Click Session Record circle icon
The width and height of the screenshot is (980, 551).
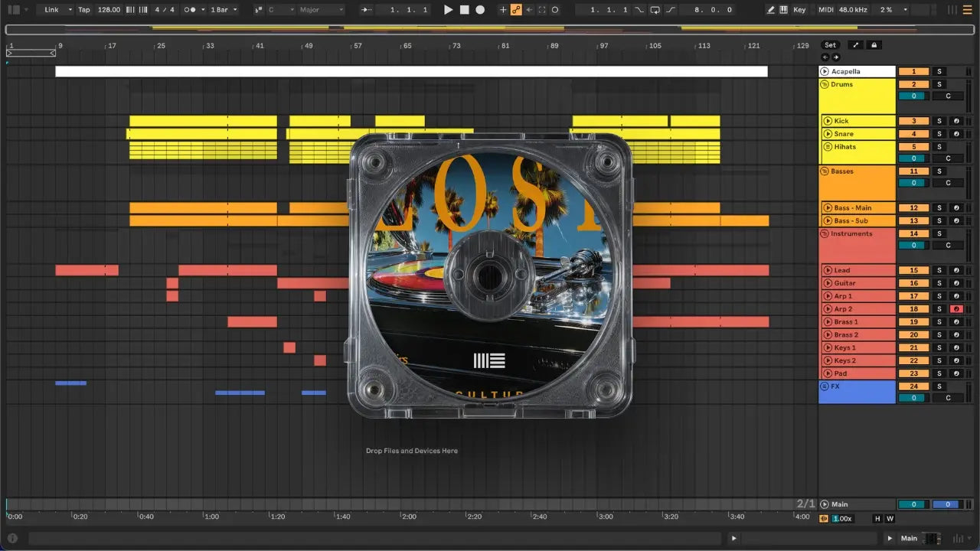click(555, 10)
